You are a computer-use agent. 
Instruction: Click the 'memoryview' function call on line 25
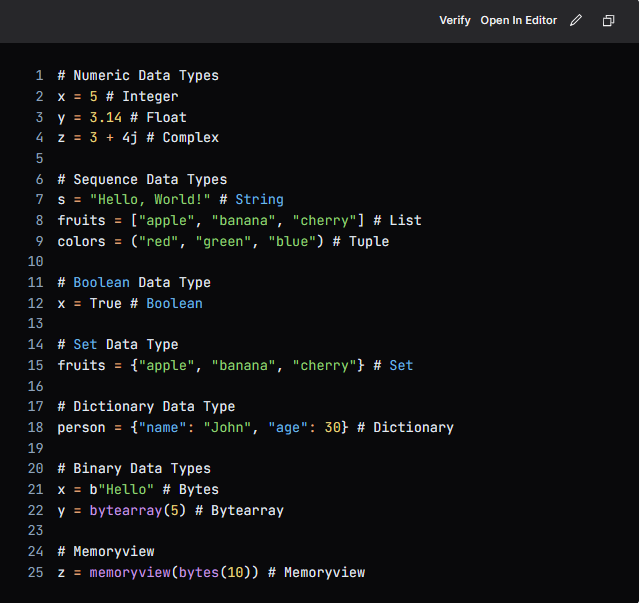click(130, 573)
